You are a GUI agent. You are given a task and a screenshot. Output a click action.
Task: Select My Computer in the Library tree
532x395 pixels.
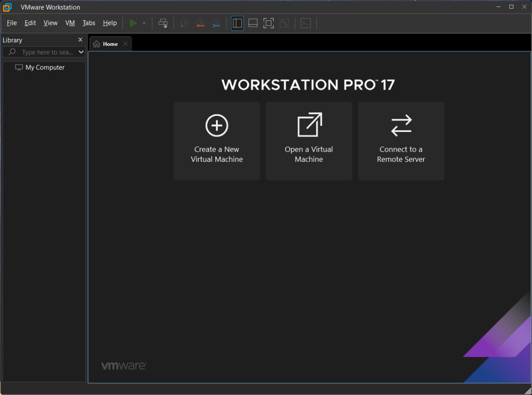40,67
